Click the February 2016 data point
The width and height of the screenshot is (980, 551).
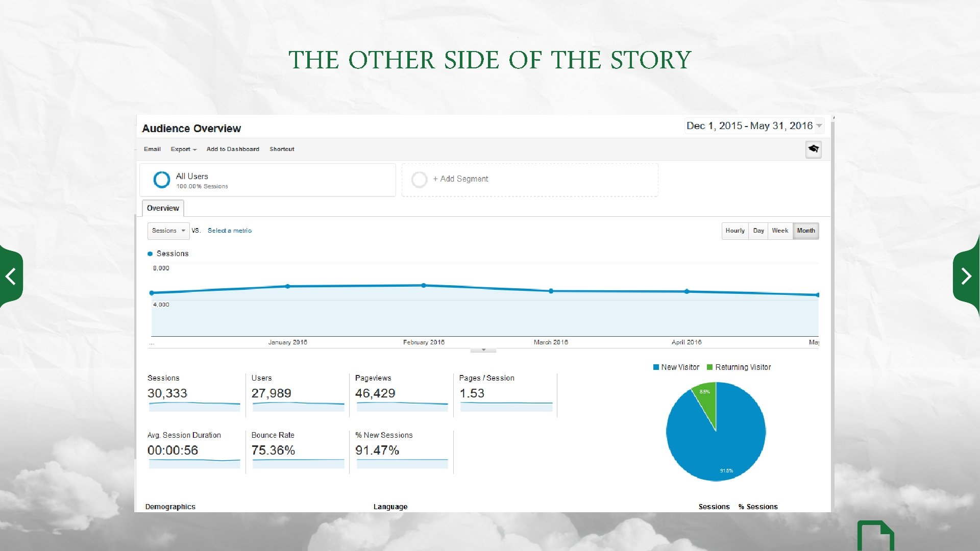tap(424, 286)
